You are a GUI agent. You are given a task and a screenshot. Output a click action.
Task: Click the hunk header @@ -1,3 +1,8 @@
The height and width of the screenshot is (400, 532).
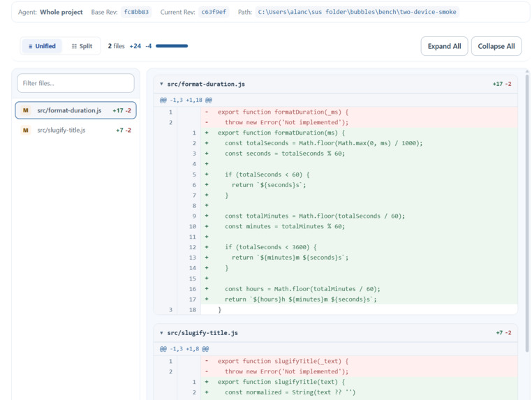point(184,349)
